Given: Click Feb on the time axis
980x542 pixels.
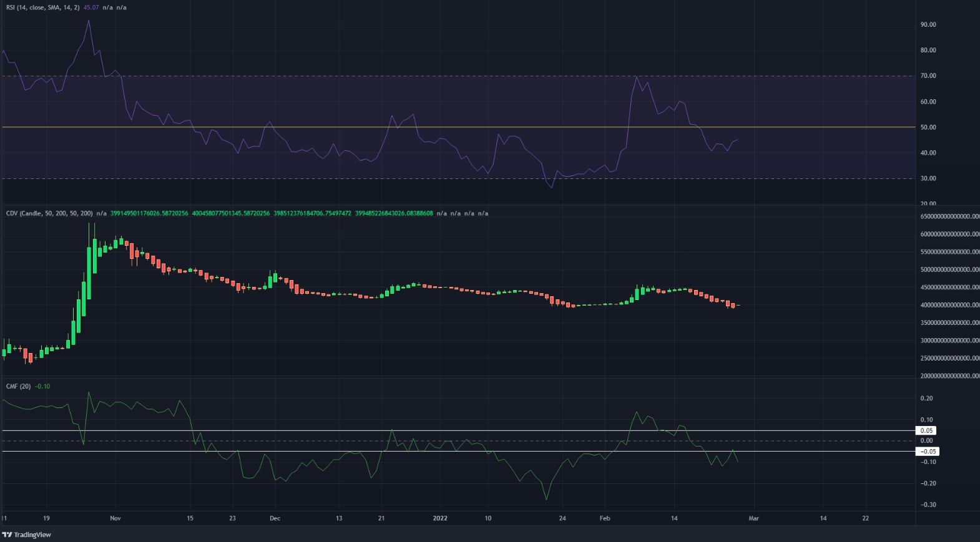Looking at the screenshot, I should pos(604,518).
